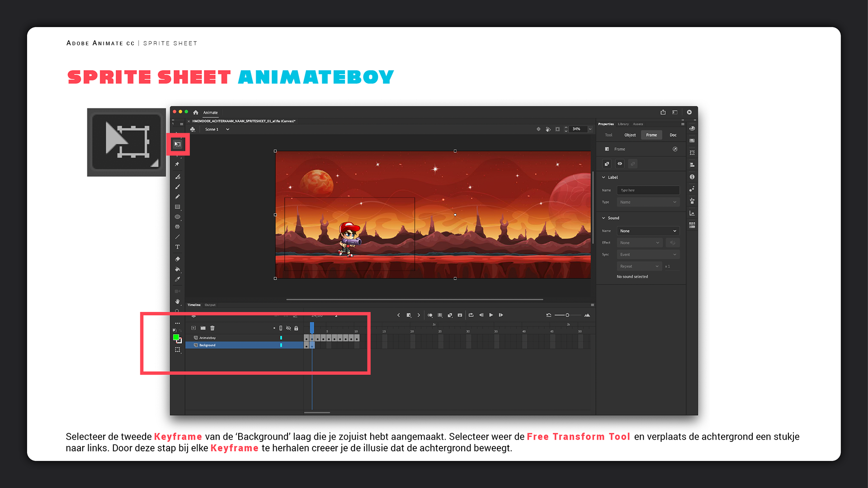Viewport: 868px width, 488px height.
Task: Toggle lock all layers padlock icon
Action: (x=296, y=328)
